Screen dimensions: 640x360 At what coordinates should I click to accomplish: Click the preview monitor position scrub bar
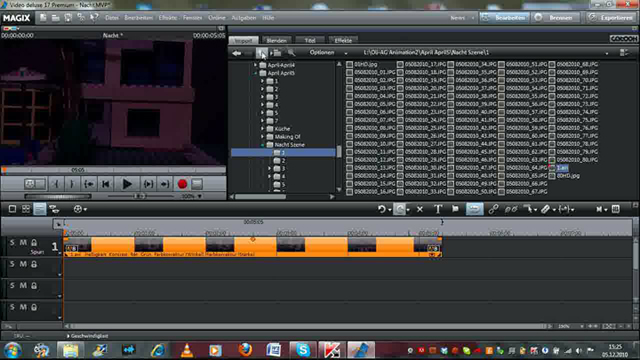(113, 170)
